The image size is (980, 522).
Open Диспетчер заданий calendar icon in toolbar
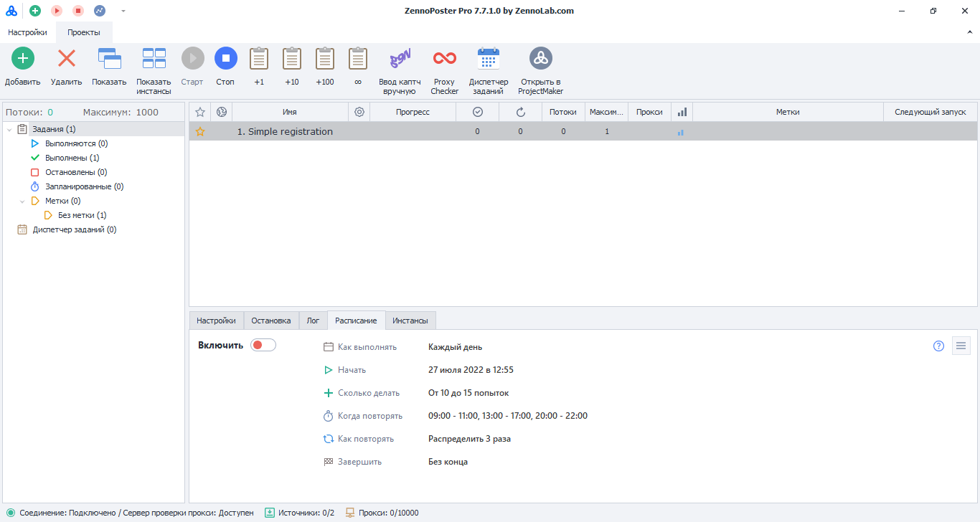[x=489, y=59]
